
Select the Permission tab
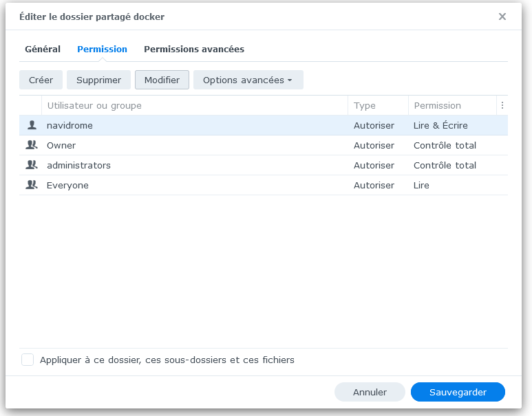coord(102,50)
